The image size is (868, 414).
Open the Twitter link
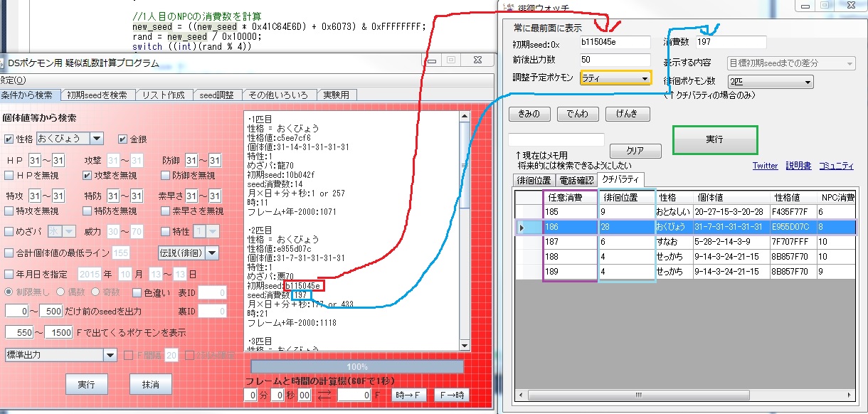click(766, 166)
